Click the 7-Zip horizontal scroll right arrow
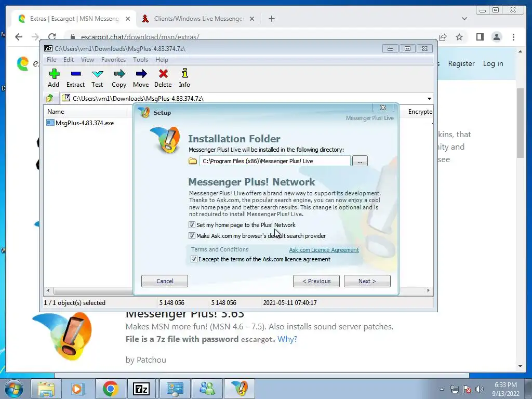This screenshot has height=399, width=532. tap(428, 290)
